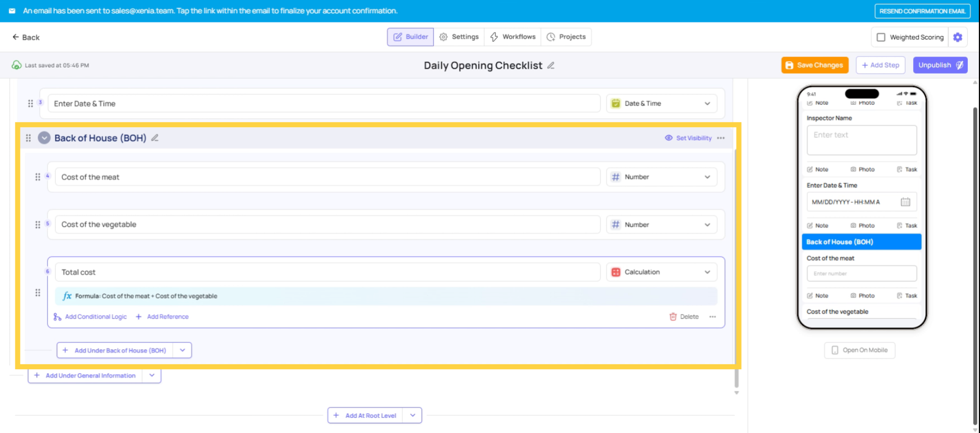Open the three-dot menu on Back of House section
This screenshot has width=980, height=433.
pyautogui.click(x=721, y=138)
